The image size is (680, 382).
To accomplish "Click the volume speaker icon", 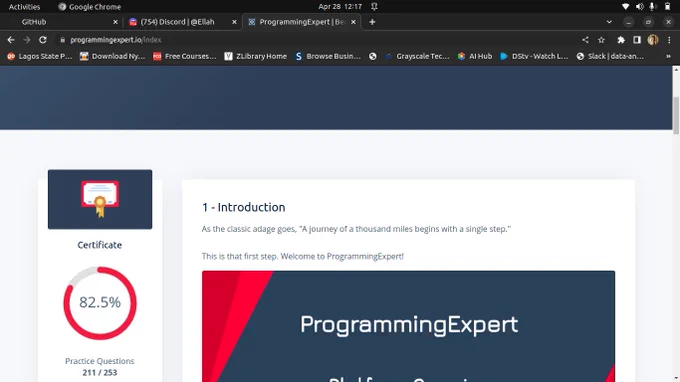I will tap(639, 7).
